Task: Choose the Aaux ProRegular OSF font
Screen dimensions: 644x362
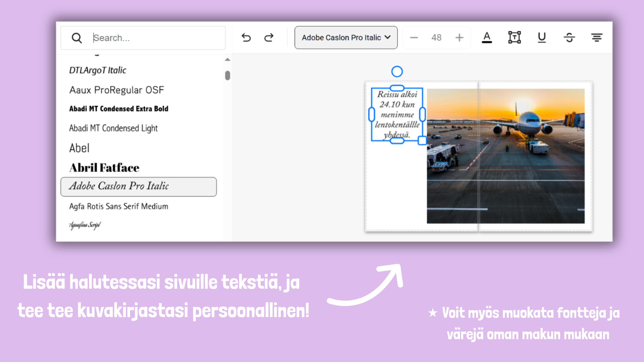Action: [x=117, y=90]
